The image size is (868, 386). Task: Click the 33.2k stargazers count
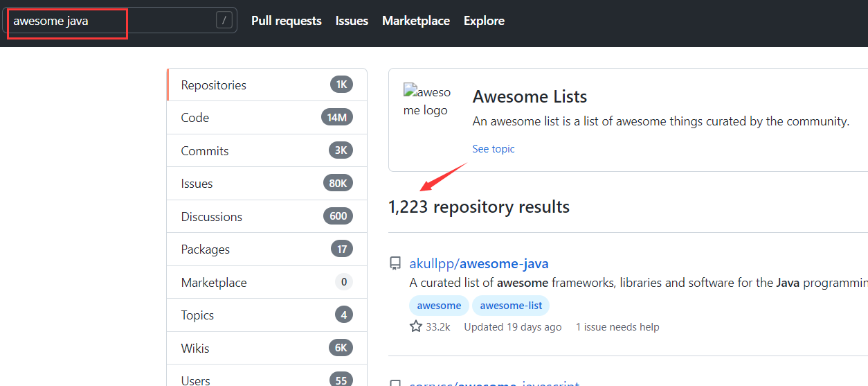[438, 326]
